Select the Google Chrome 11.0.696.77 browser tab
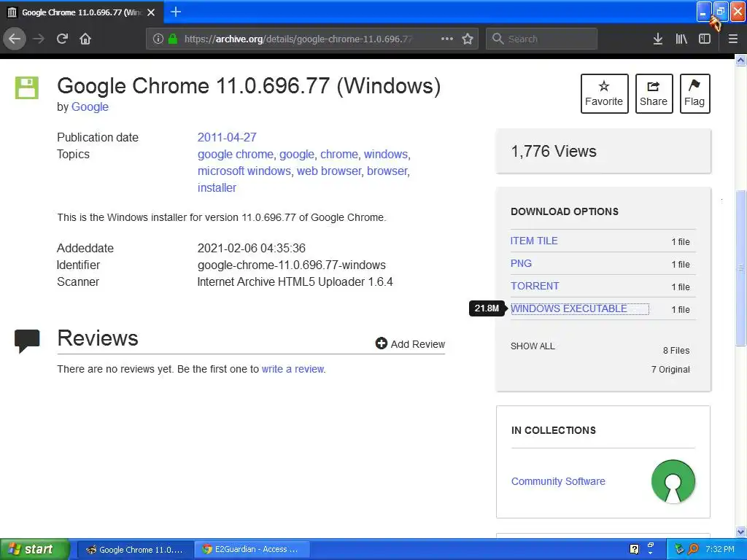This screenshot has height=560, width=747. pyautogui.click(x=82, y=12)
